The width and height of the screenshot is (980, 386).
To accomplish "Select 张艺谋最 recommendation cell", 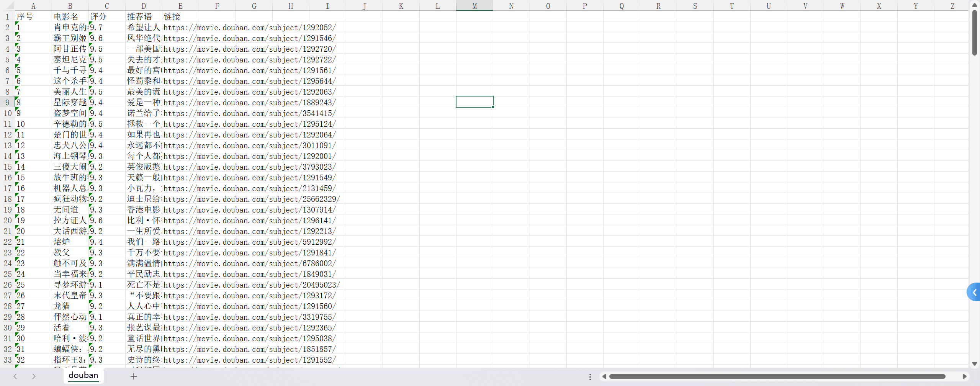I will [144, 327].
